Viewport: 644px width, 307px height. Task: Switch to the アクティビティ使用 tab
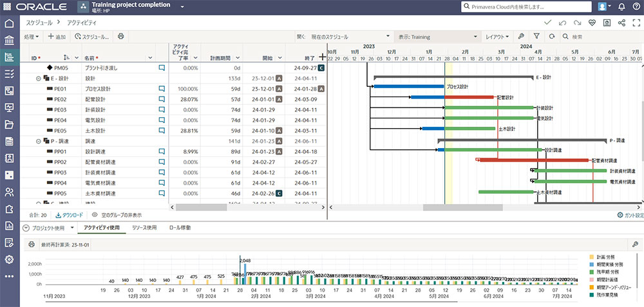click(x=102, y=227)
